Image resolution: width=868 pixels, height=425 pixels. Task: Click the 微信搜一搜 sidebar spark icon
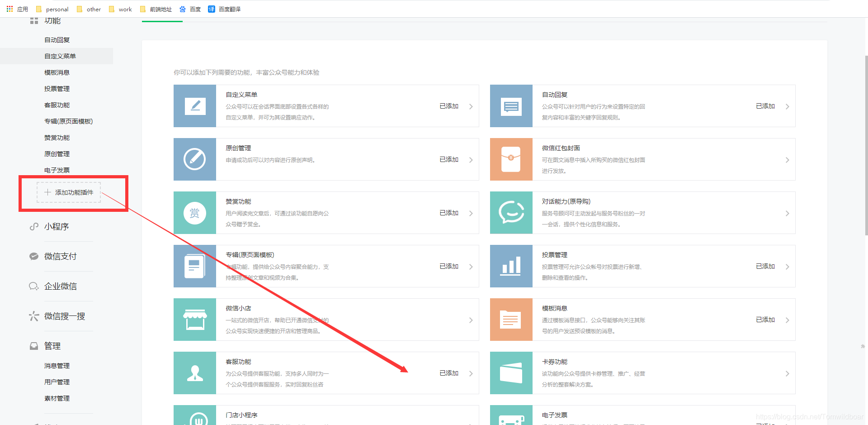pos(34,316)
